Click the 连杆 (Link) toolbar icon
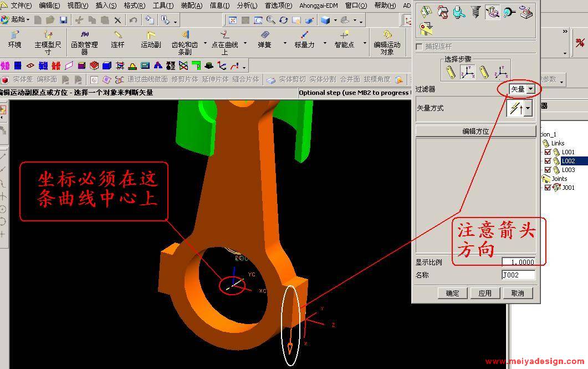The image size is (588, 369). tap(117, 39)
